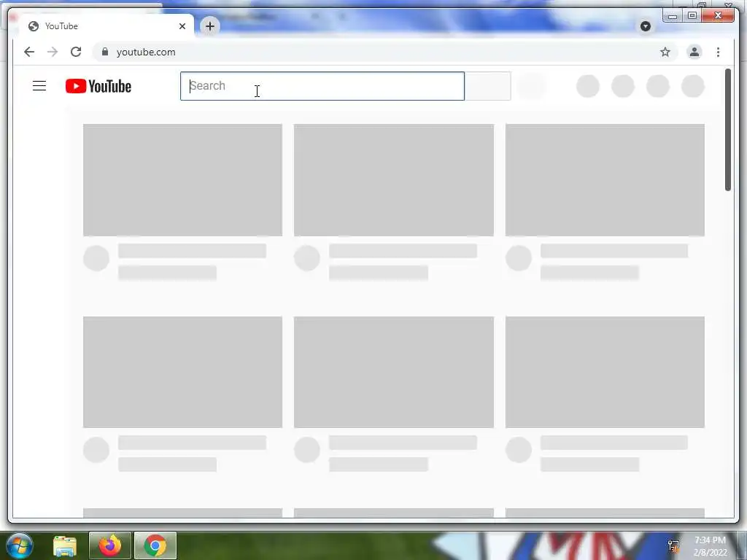This screenshot has height=560, width=747.
Task: Close the YouTube tab
Action: tap(182, 26)
